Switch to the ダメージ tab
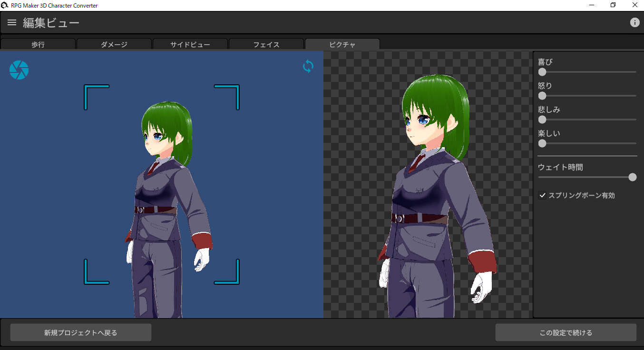Image resolution: width=644 pixels, height=350 pixels. tap(114, 44)
